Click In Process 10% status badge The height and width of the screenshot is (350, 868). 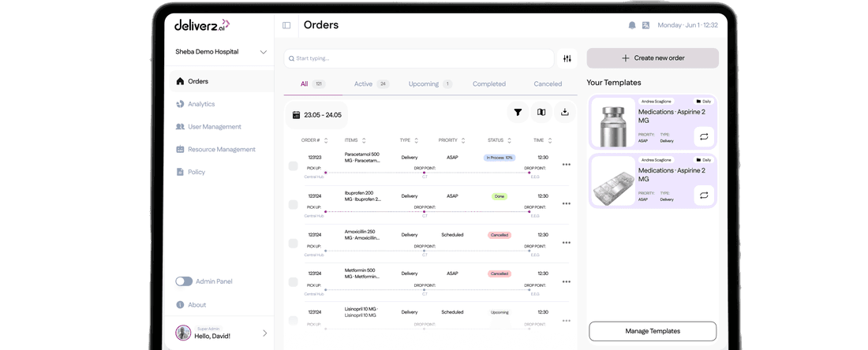tap(499, 158)
